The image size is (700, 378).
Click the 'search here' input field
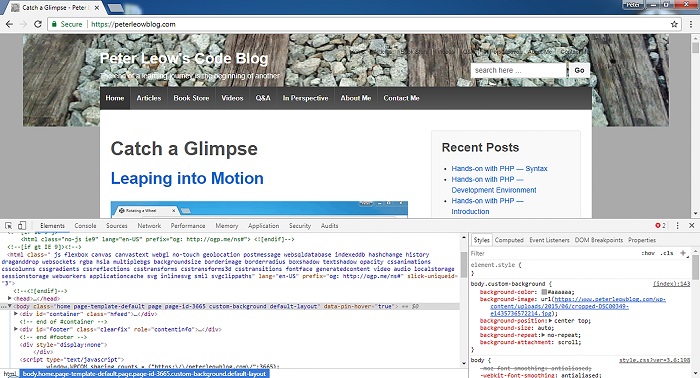pyautogui.click(x=518, y=70)
